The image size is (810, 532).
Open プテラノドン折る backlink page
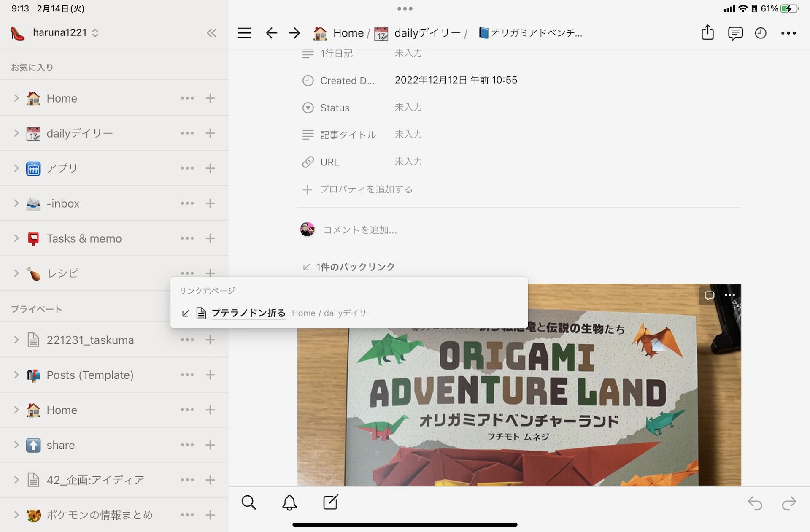[248, 313]
